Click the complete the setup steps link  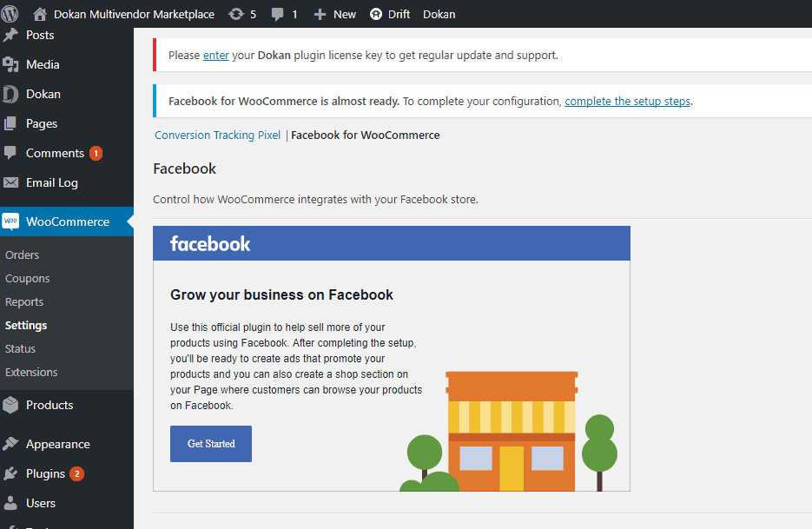pyautogui.click(x=627, y=102)
